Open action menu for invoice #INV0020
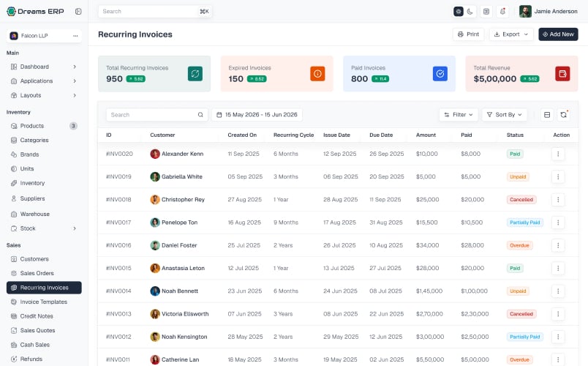 (x=558, y=154)
